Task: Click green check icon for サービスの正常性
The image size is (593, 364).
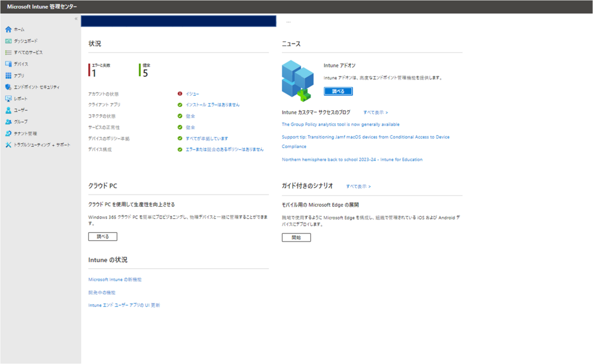Action: [180, 127]
